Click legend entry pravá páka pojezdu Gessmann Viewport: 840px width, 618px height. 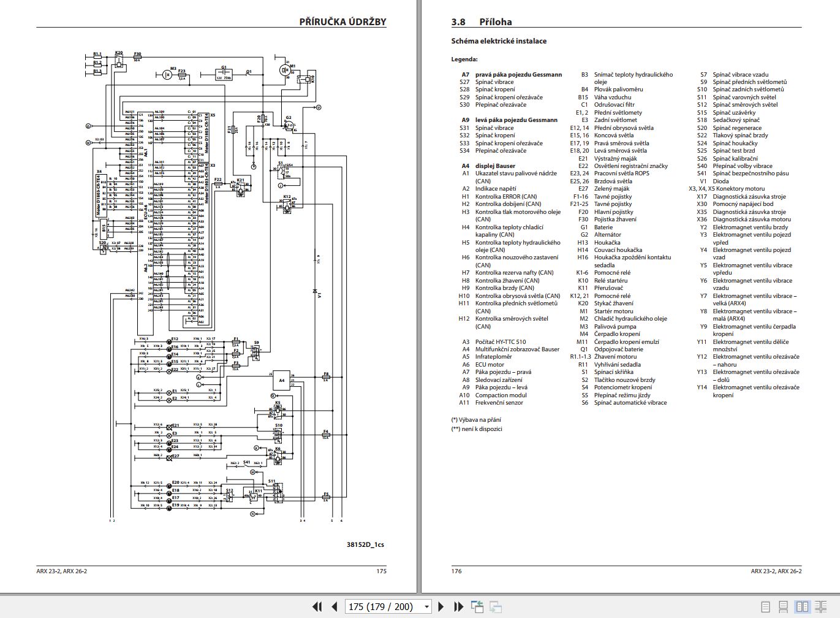pyautogui.click(x=518, y=74)
